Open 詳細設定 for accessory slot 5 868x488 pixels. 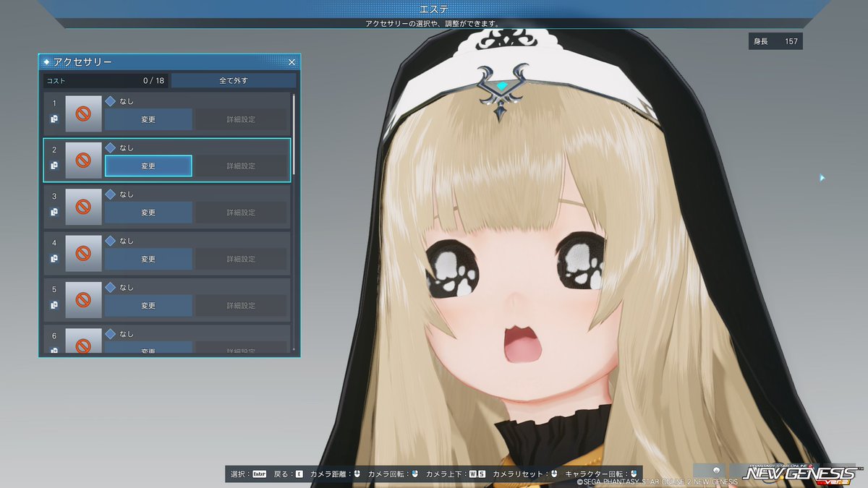(x=241, y=305)
